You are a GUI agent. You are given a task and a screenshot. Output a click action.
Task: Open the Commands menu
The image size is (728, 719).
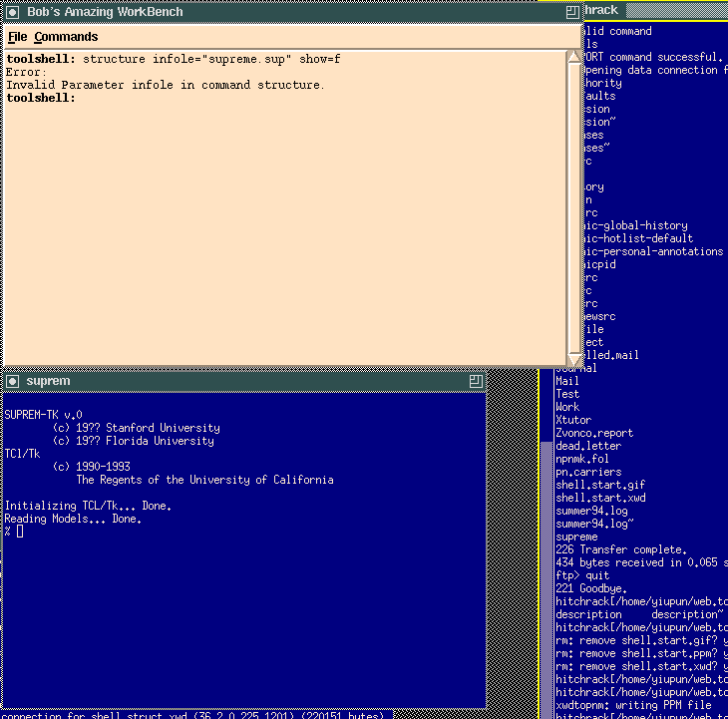coord(66,37)
